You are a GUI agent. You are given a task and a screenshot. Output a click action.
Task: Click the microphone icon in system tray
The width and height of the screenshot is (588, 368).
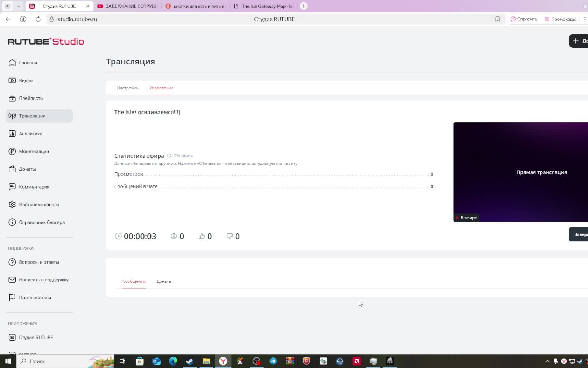(555, 361)
